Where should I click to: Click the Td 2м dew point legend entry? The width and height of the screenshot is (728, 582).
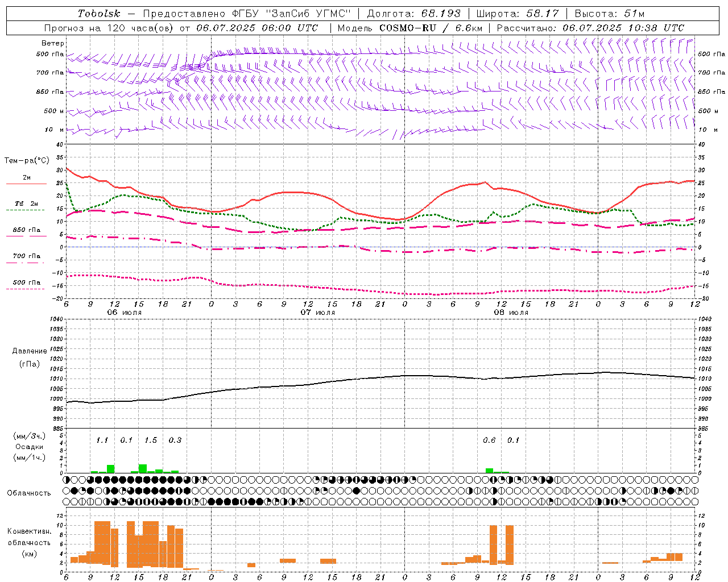27,203
